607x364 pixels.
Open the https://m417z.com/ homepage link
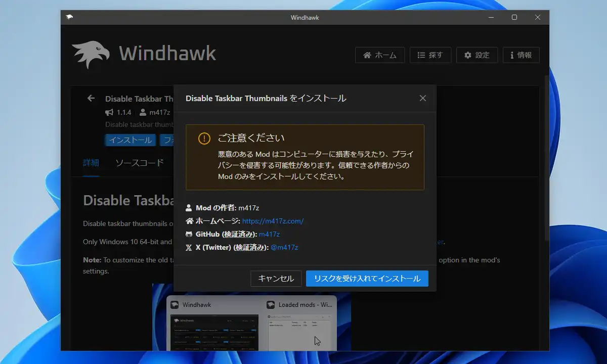(273, 221)
